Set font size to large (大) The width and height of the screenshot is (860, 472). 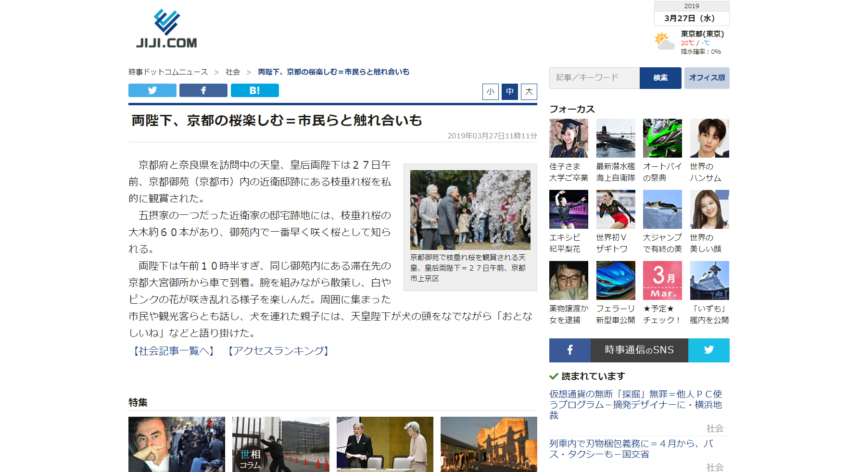point(529,91)
